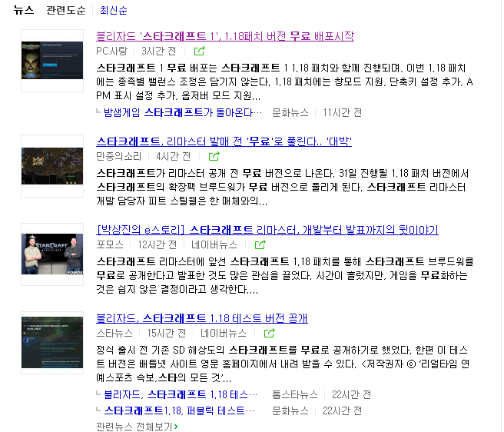Click the 12시간 전 timestamp
504x432 pixels.
point(157,244)
